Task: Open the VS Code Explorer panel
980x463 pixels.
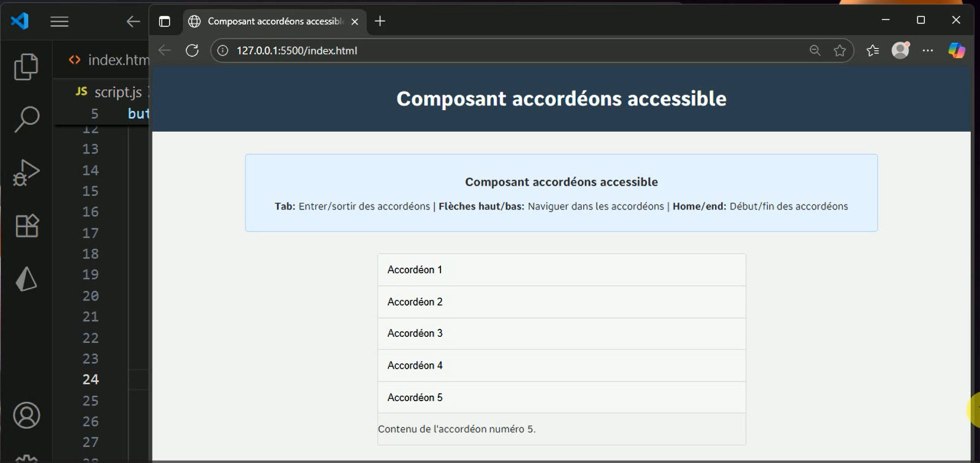Action: click(26, 67)
